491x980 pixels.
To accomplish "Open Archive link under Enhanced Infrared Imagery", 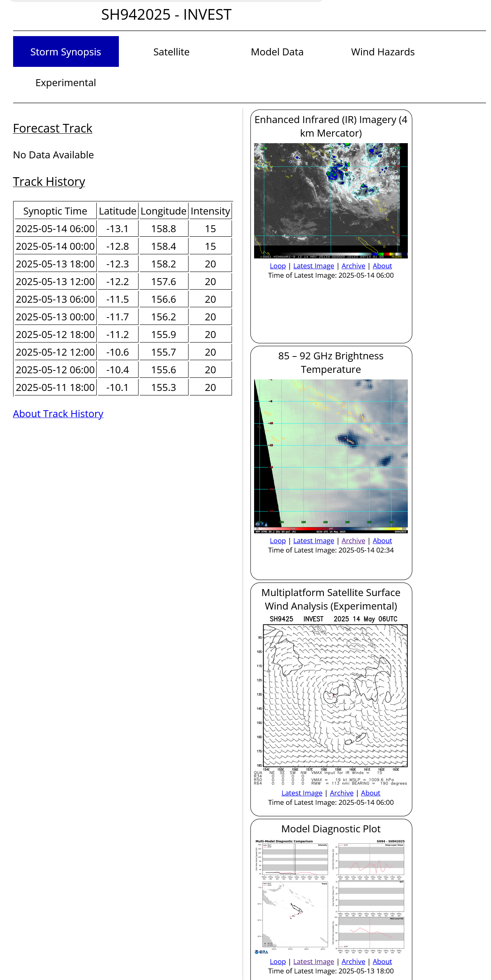I will click(353, 266).
